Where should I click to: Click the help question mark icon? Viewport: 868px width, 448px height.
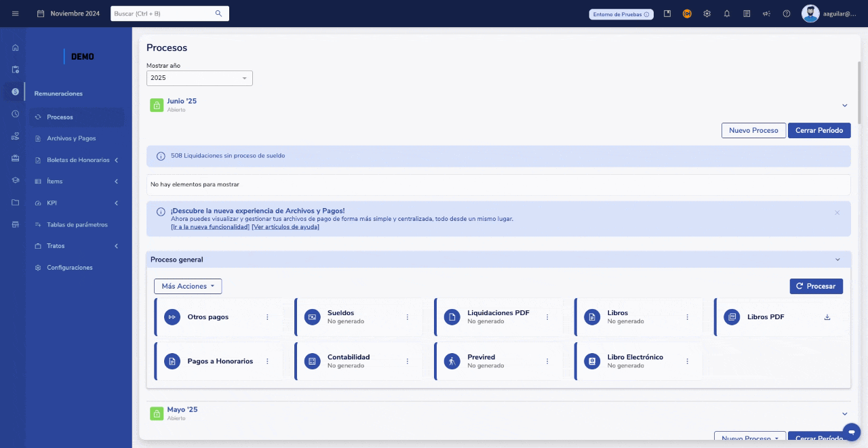(786, 14)
